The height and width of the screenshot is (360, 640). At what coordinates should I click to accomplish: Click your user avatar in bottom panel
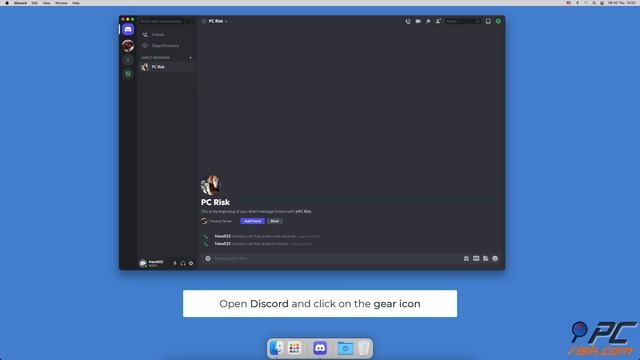point(143,264)
